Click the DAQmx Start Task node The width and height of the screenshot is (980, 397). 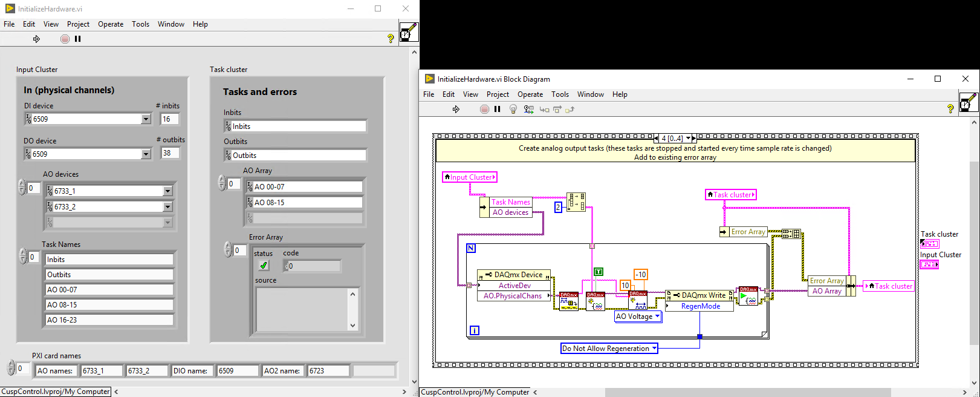point(748,296)
